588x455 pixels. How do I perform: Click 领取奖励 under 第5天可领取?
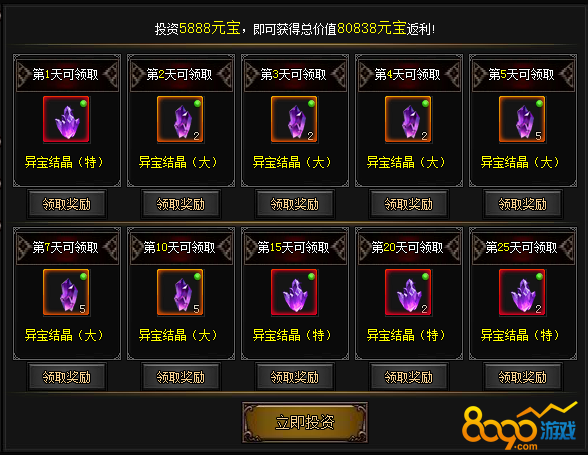[523, 204]
